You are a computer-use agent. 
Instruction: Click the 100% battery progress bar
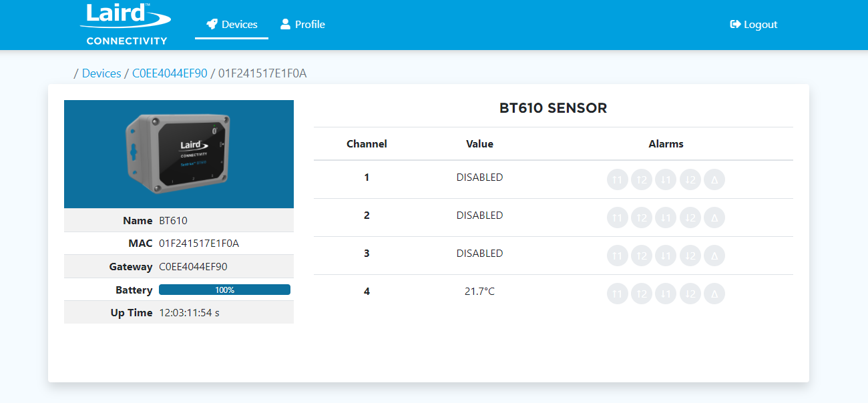pyautogui.click(x=224, y=290)
